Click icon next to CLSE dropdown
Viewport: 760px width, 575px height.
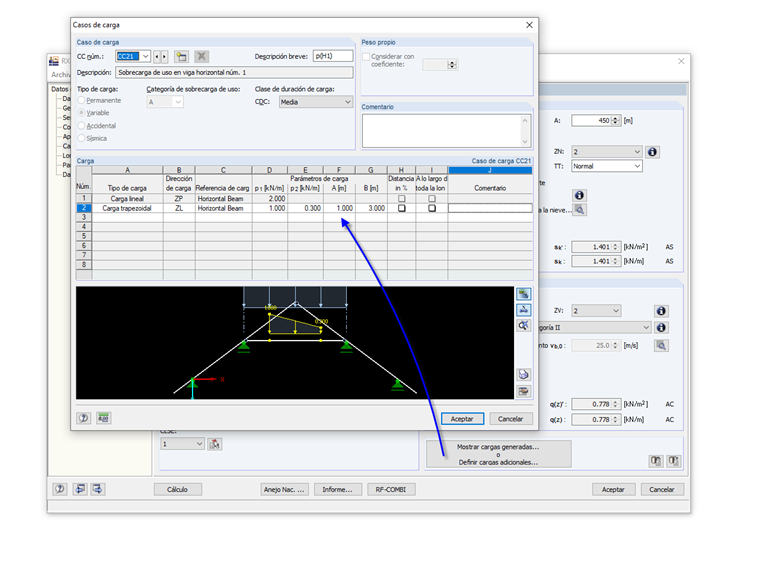point(215,444)
